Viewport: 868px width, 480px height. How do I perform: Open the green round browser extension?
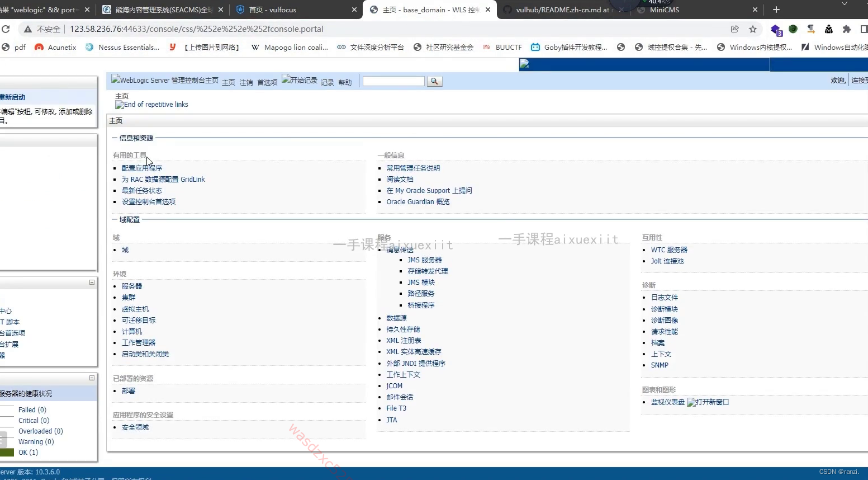click(x=793, y=29)
